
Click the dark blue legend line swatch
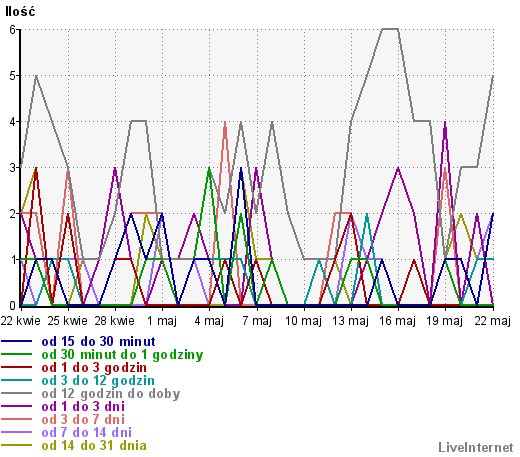pos(16,341)
